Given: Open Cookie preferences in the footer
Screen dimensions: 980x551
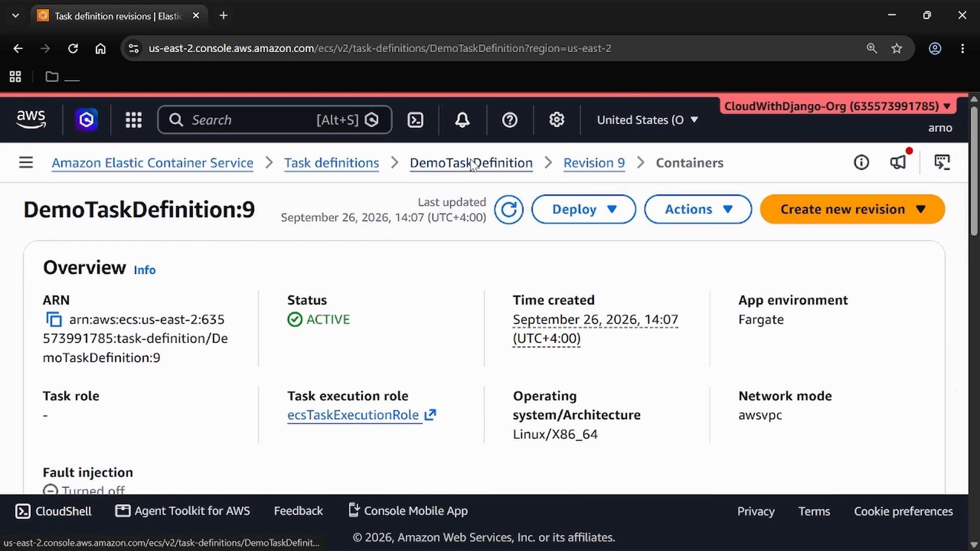Looking at the screenshot, I should [903, 511].
